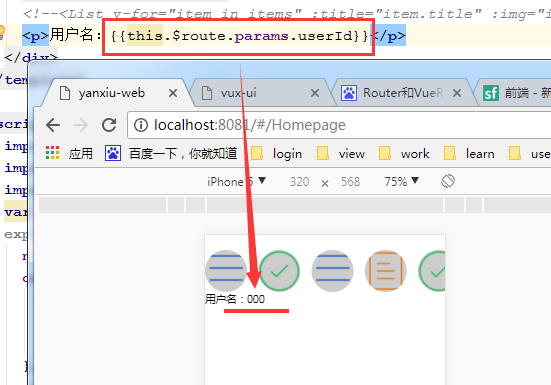Click the first green checkmark circle icon
551x385 pixels.
click(279, 271)
